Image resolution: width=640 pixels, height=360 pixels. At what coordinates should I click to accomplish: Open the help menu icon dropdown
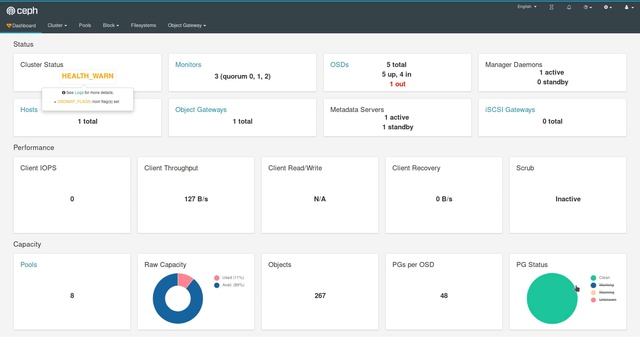click(x=587, y=7)
